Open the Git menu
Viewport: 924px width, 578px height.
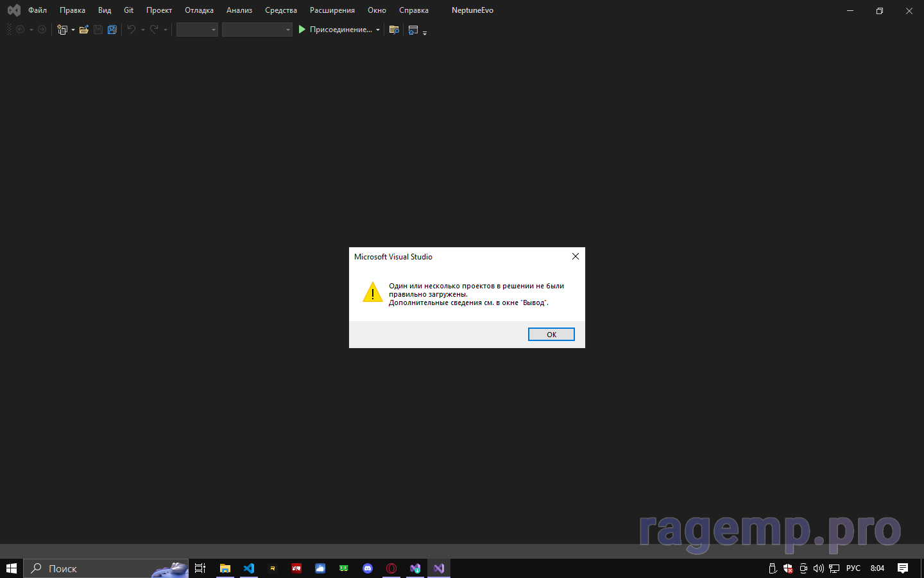(128, 10)
